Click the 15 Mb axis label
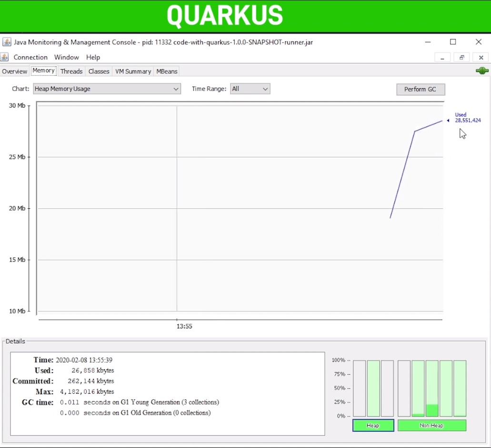 (x=17, y=260)
